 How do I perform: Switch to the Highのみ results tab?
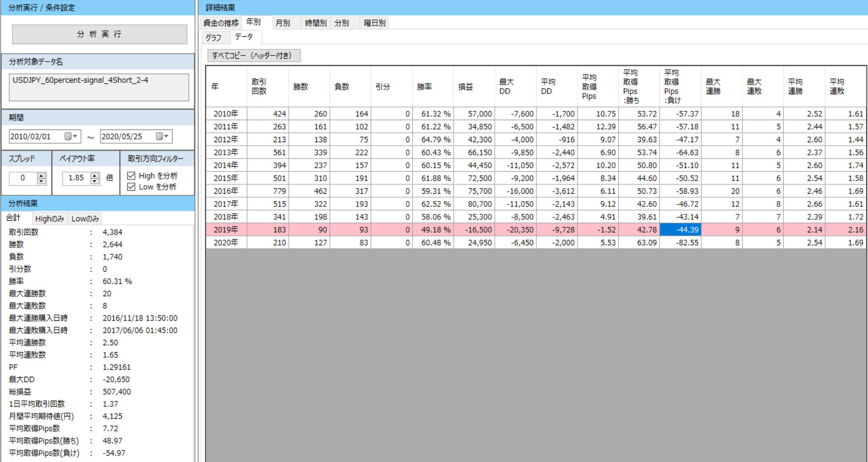(50, 219)
